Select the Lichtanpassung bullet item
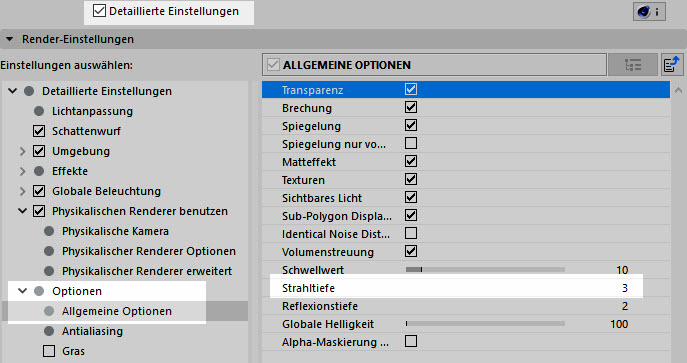687x363 pixels. 92,111
